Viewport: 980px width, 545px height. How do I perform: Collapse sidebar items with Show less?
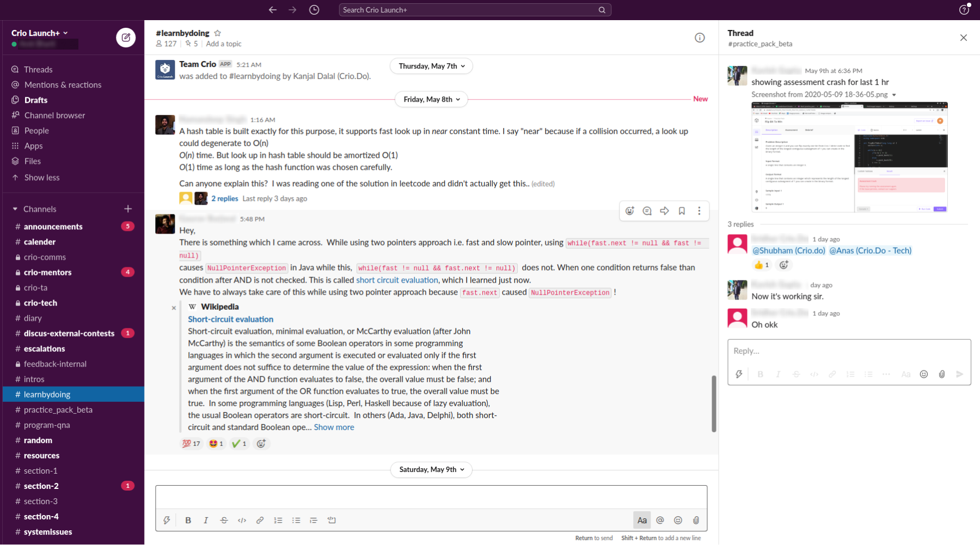(x=42, y=177)
